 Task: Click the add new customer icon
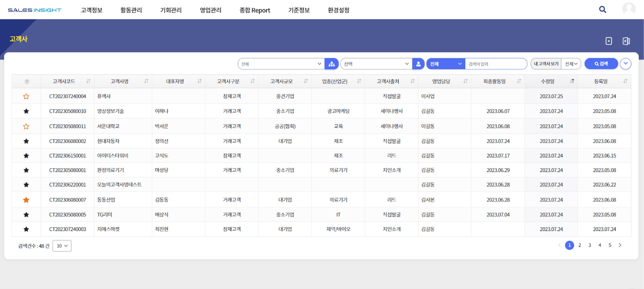click(x=609, y=41)
